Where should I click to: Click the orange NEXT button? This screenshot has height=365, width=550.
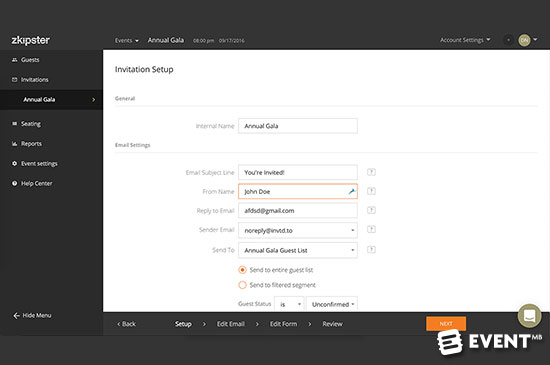click(x=446, y=324)
